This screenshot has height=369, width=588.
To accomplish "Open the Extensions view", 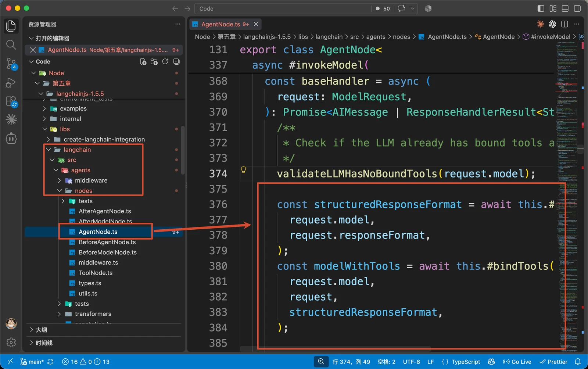I will click(11, 101).
